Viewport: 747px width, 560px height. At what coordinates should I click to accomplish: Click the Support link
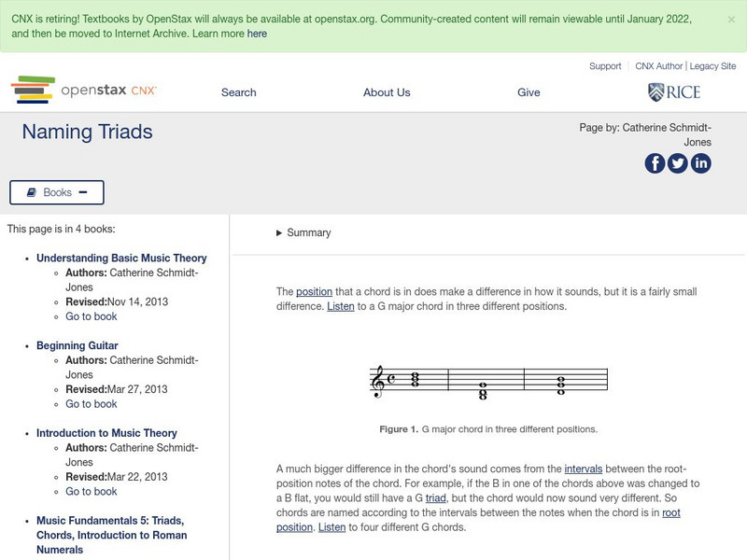point(604,66)
